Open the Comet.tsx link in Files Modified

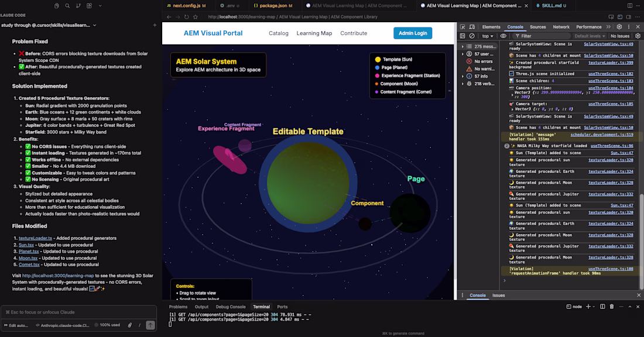point(29,264)
